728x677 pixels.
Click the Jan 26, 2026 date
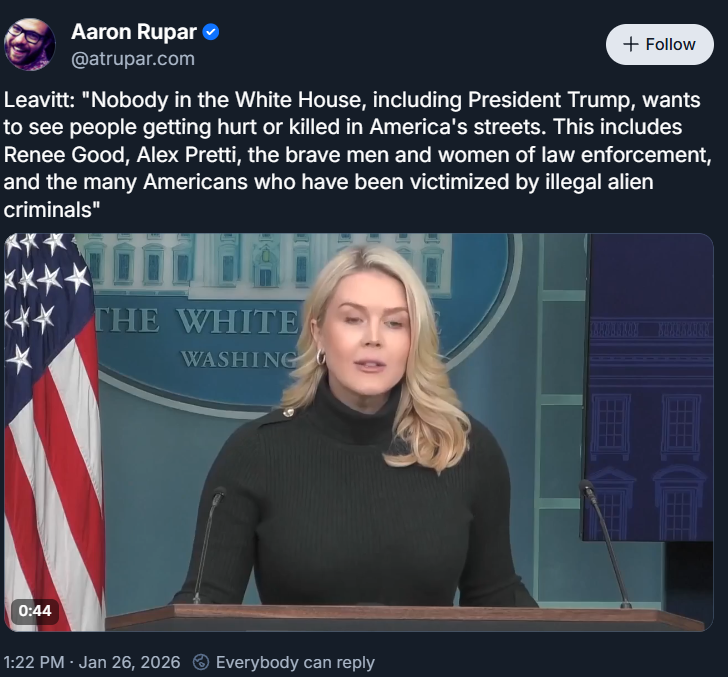pos(129,662)
